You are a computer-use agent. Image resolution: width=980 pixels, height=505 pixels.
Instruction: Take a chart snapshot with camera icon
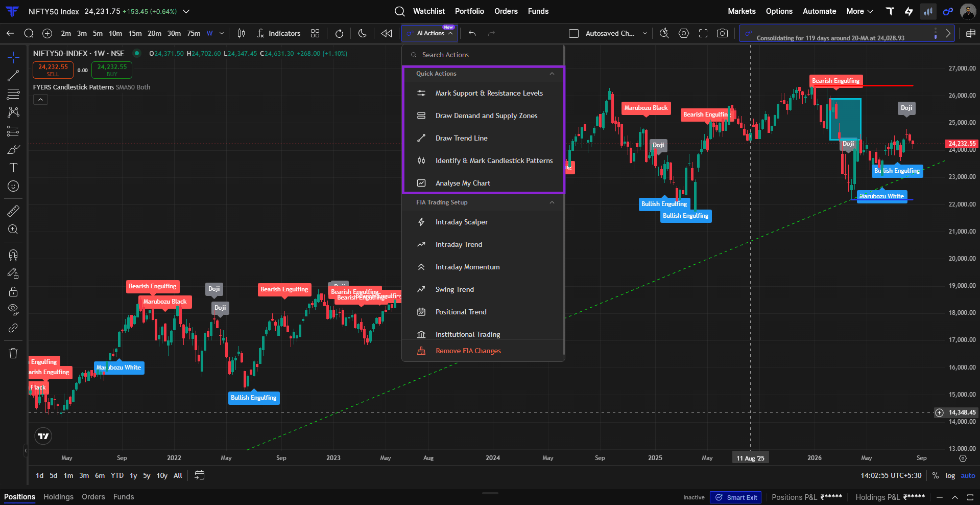pyautogui.click(x=722, y=33)
